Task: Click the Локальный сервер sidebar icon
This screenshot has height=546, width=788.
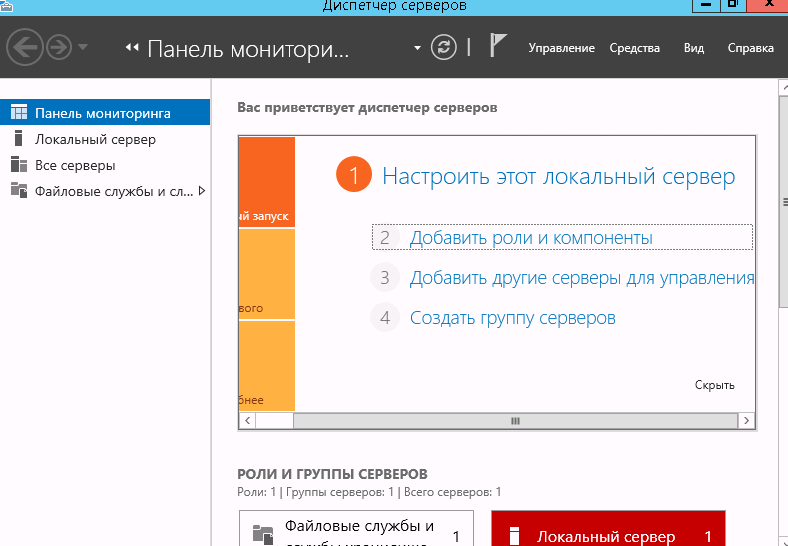Action: coord(18,139)
